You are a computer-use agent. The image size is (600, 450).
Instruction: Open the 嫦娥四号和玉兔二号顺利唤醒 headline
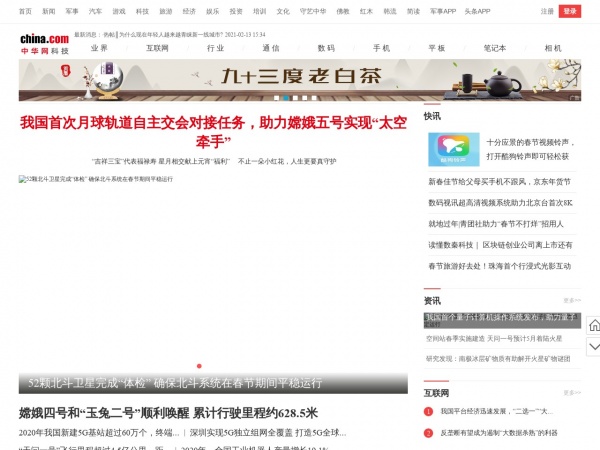168,413
